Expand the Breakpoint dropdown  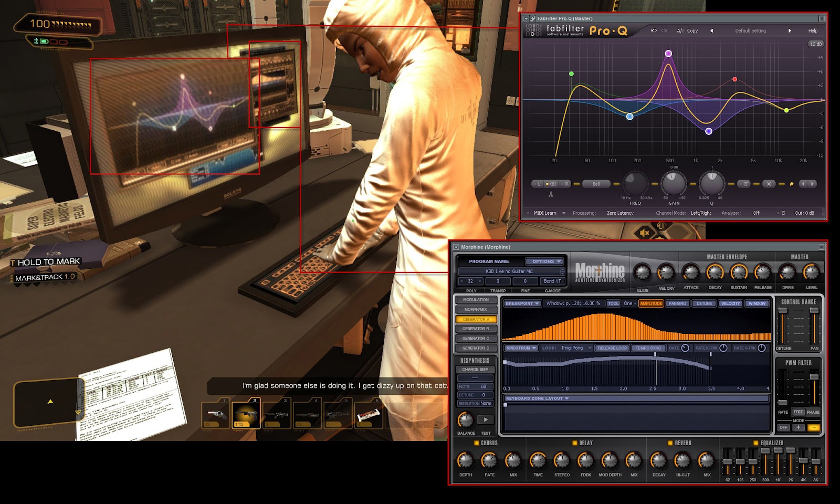tap(523, 303)
